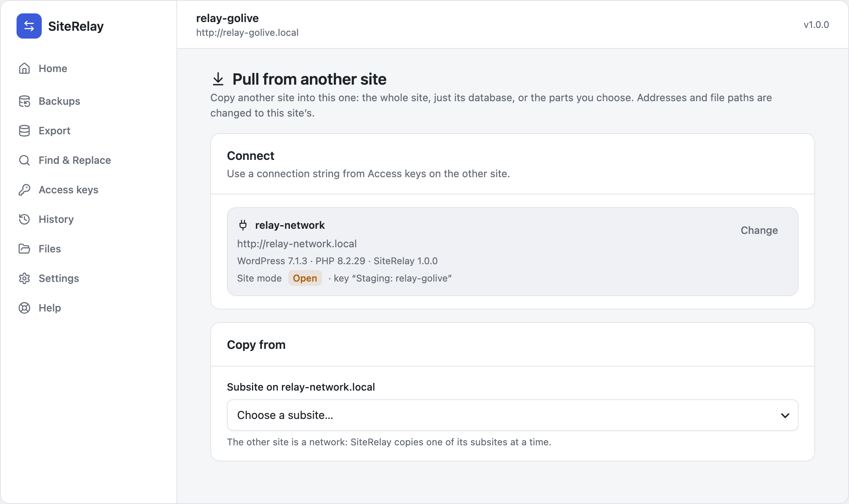Click the Export stack icon
This screenshot has width=849, height=504.
coord(24,131)
